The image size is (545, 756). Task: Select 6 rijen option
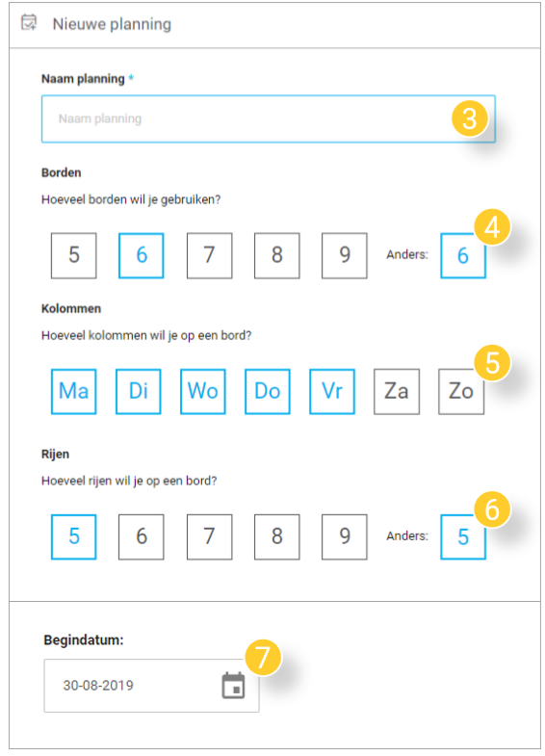point(142,536)
